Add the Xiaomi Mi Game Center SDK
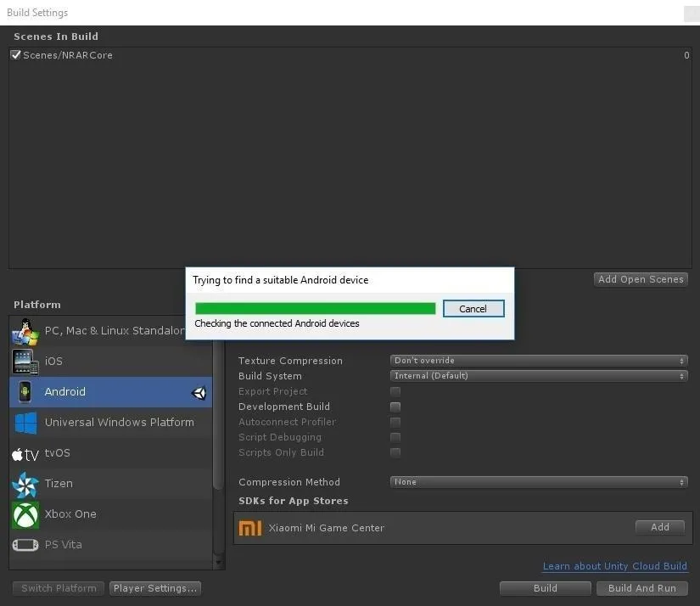This screenshot has height=606, width=700. (x=660, y=527)
